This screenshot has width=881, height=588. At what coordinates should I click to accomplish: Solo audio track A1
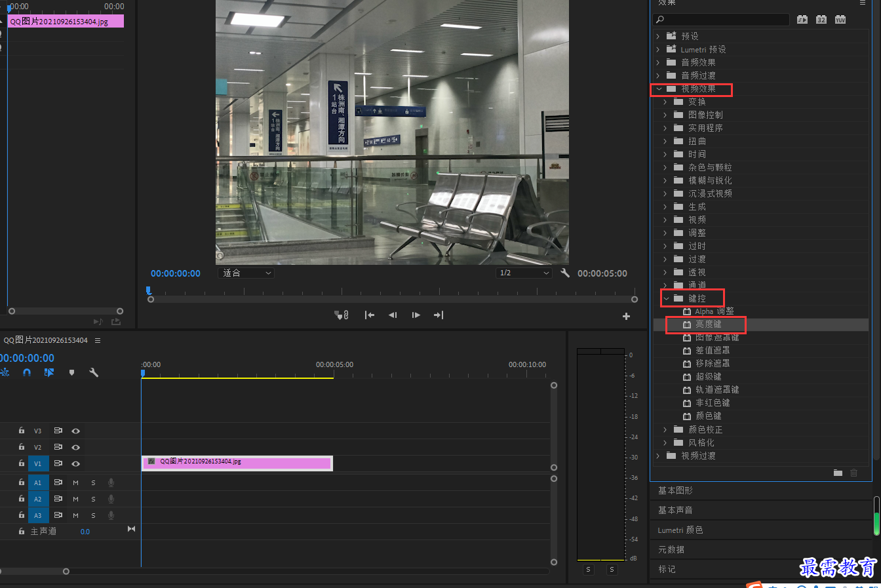click(93, 482)
